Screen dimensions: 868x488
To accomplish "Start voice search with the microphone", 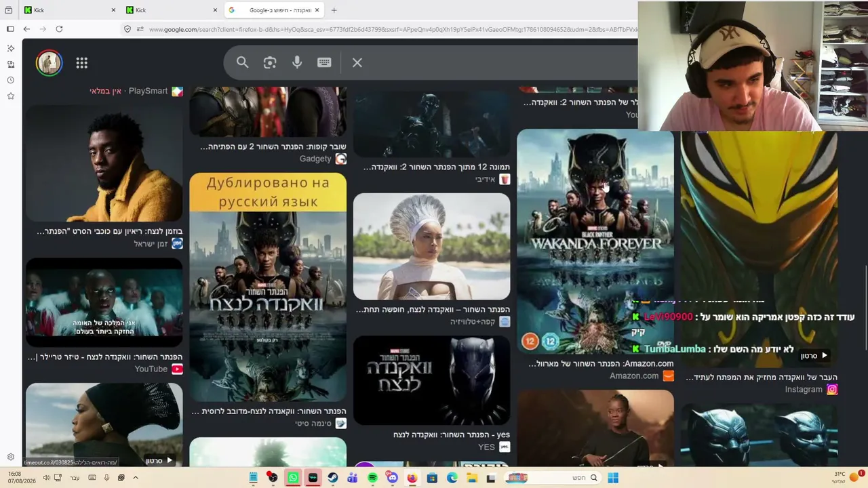I will click(x=297, y=63).
